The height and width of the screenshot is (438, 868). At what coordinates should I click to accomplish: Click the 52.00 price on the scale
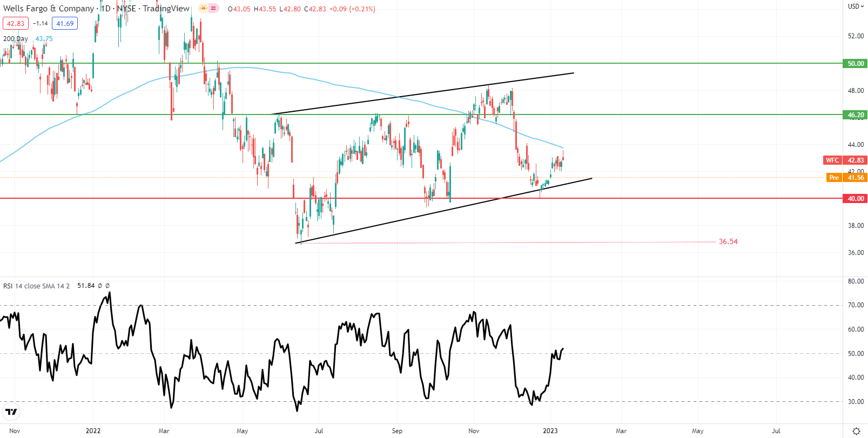[x=856, y=36]
